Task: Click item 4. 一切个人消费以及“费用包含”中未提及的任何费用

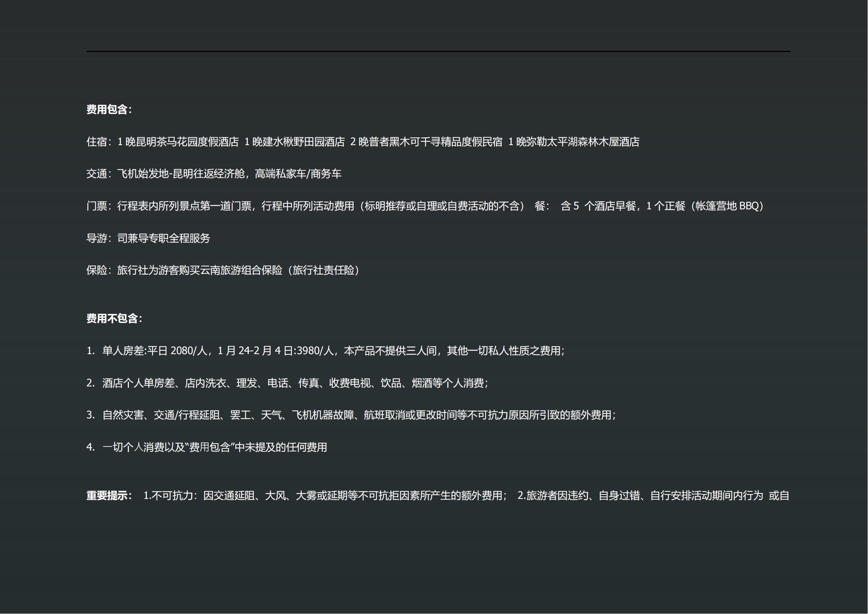Action: click(x=207, y=447)
